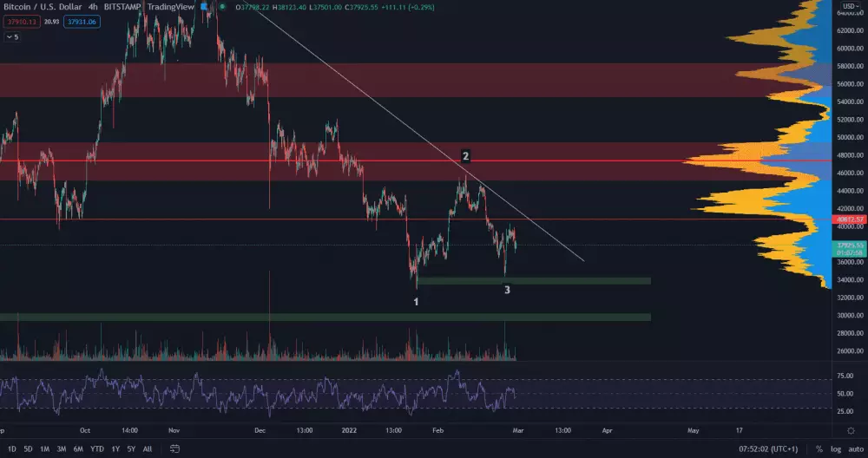Click the red 40812.57 price label
The image size is (868, 458).
pyautogui.click(x=848, y=219)
